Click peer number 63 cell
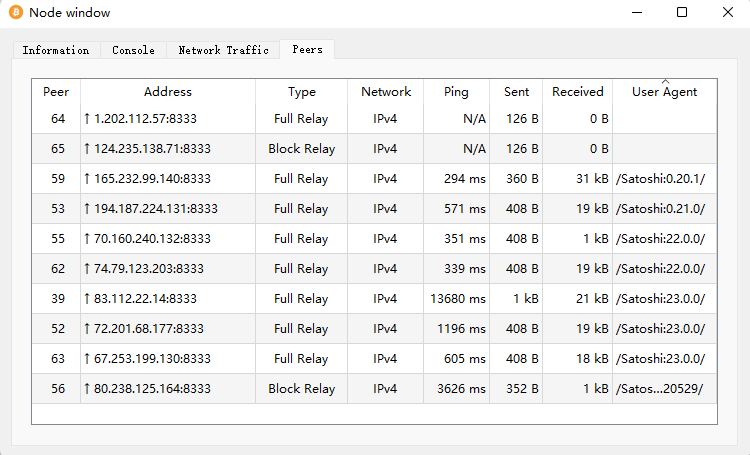The height and width of the screenshot is (455, 750). coord(57,359)
